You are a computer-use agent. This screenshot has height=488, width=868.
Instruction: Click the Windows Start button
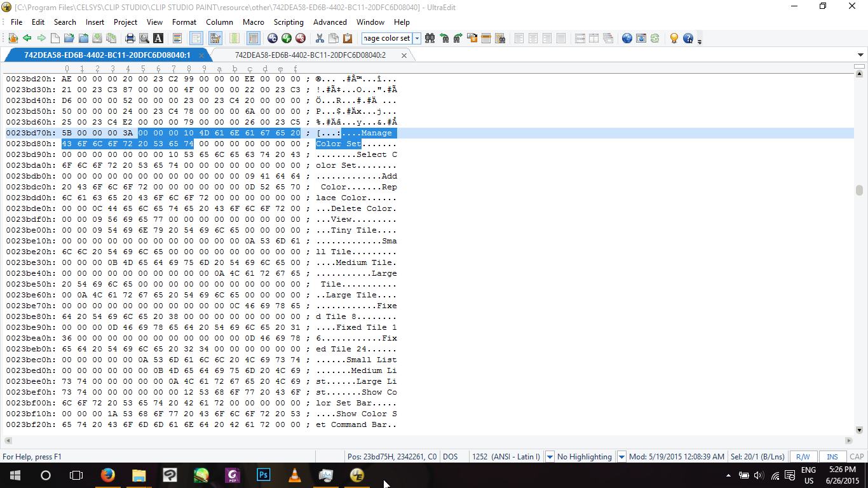tap(15, 475)
